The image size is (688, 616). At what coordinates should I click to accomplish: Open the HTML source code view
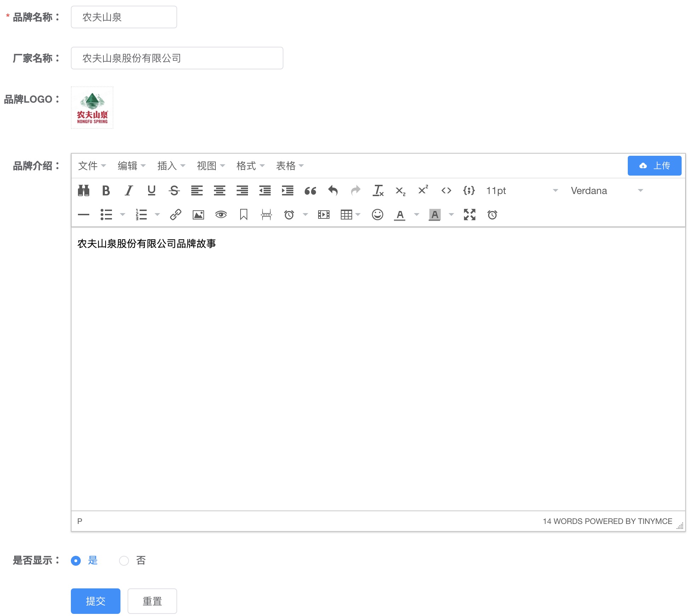pyautogui.click(x=446, y=190)
